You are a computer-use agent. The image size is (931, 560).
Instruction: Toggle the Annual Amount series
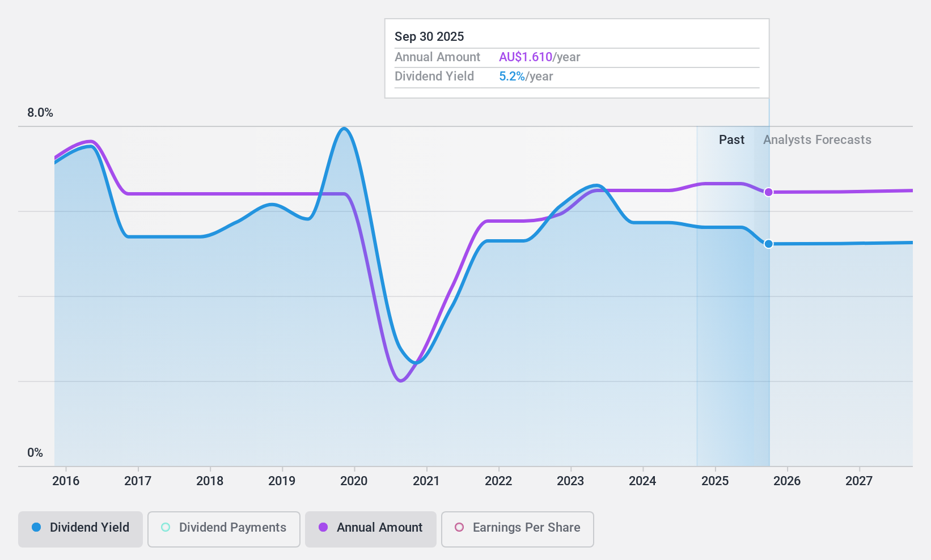coord(371,529)
